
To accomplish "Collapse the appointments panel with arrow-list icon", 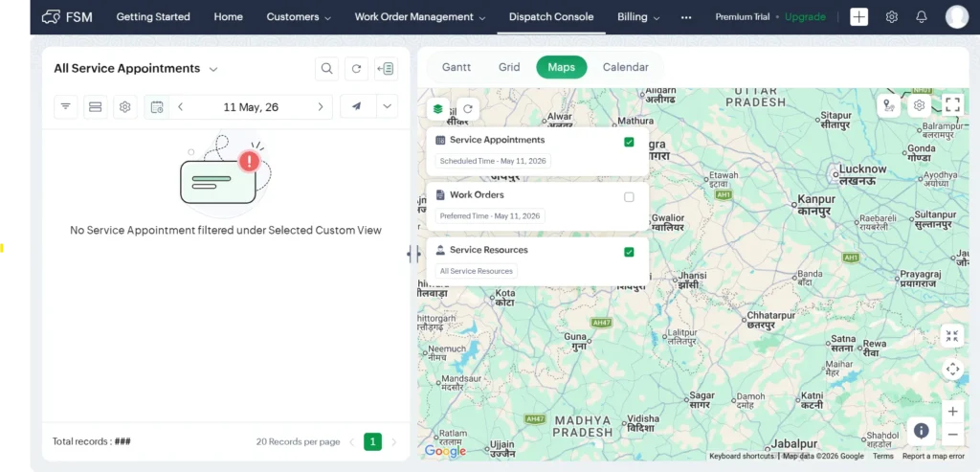I will click(387, 69).
